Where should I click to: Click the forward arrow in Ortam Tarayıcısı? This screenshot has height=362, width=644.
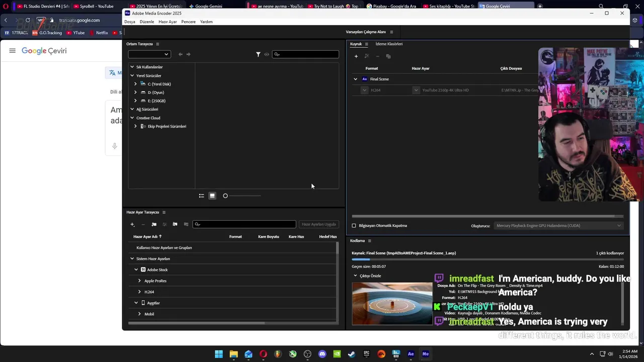click(189, 54)
